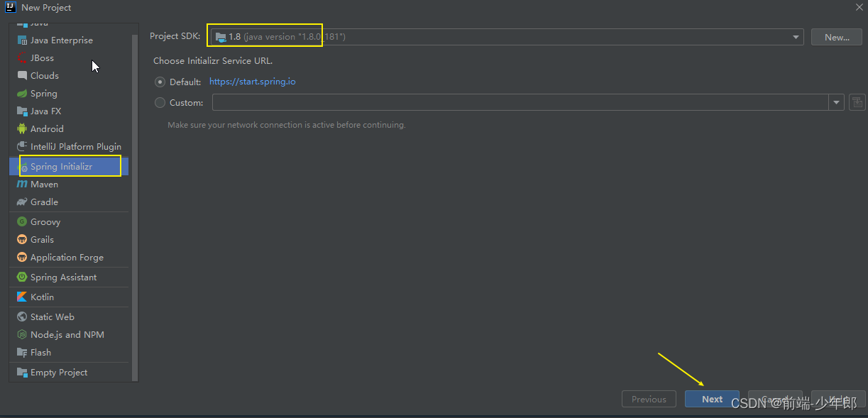Click the Spring leaf icon

click(x=22, y=94)
